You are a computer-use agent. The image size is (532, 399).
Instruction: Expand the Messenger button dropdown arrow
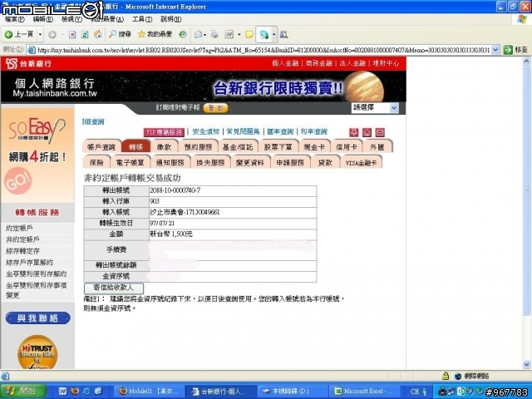click(x=273, y=35)
